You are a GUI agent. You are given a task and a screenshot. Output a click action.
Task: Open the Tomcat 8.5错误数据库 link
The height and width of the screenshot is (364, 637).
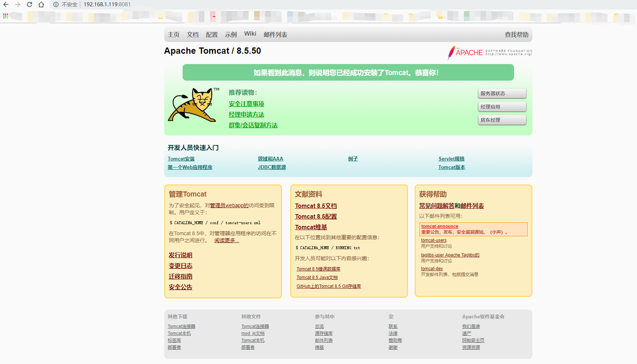[x=318, y=269]
